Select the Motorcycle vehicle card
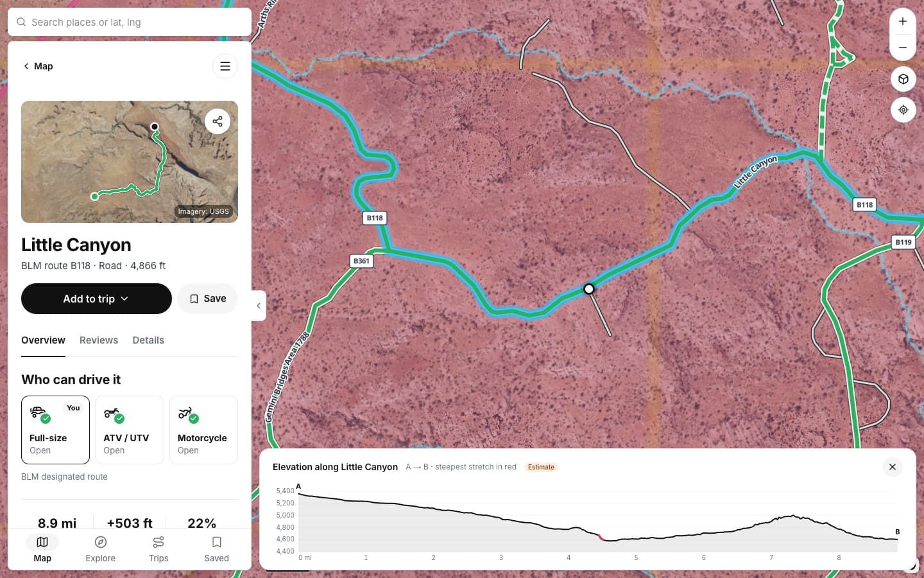This screenshot has width=924, height=578. pyautogui.click(x=203, y=430)
